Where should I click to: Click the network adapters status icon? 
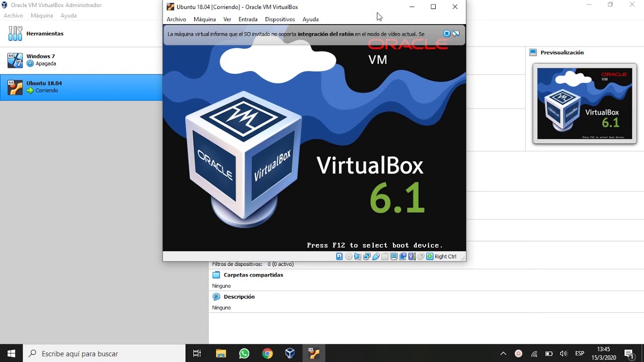pyautogui.click(x=367, y=256)
